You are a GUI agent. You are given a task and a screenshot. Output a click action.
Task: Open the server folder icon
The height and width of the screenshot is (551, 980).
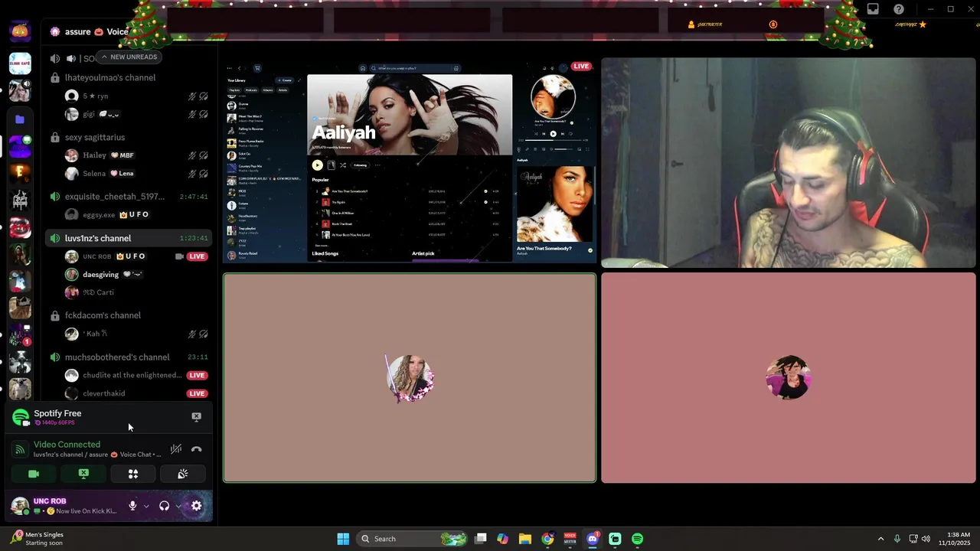20,119
